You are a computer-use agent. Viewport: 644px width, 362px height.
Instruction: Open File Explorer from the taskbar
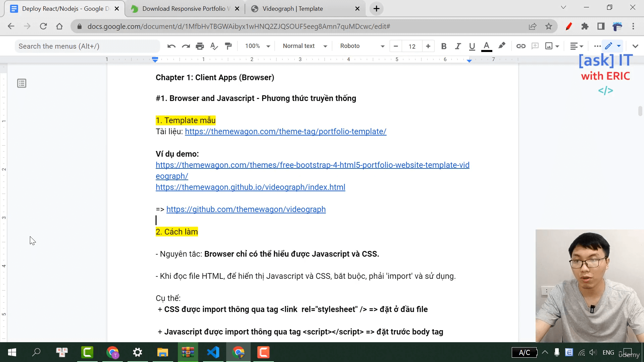[163, 352]
